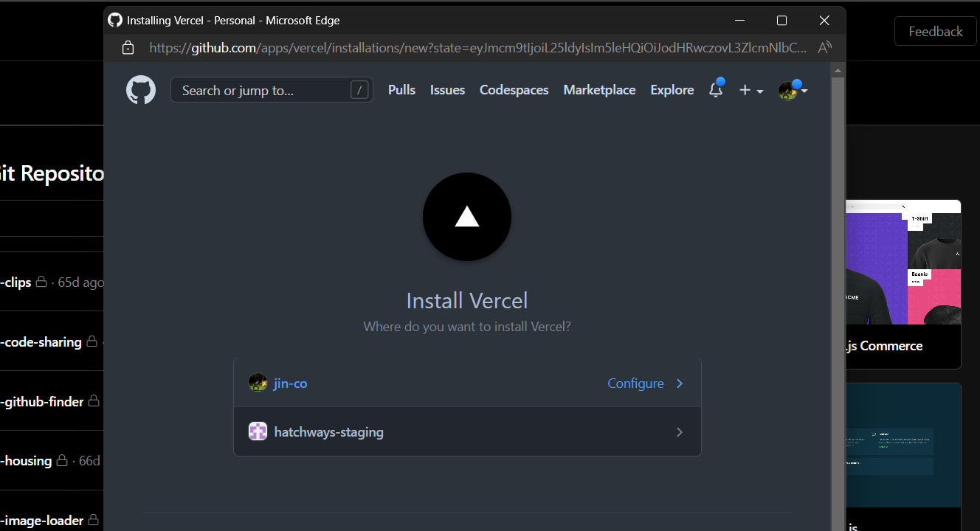
Task: Click the popup vertical scrollbar thumb
Action: click(x=837, y=302)
